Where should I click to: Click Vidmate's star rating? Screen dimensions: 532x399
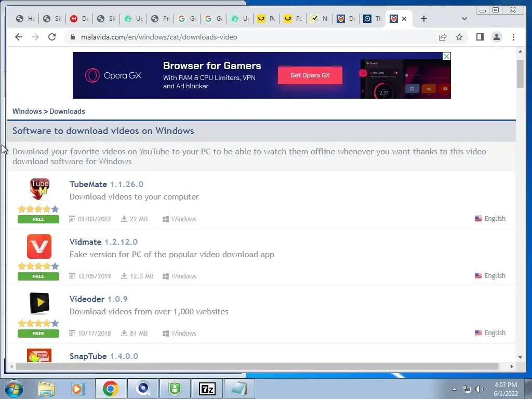click(38, 266)
